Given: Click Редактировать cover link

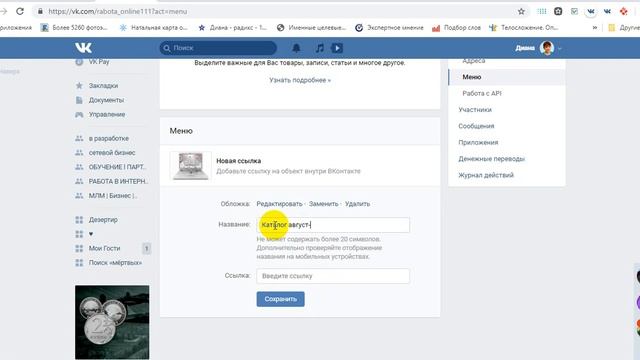Looking at the screenshot, I should pyautogui.click(x=279, y=204).
